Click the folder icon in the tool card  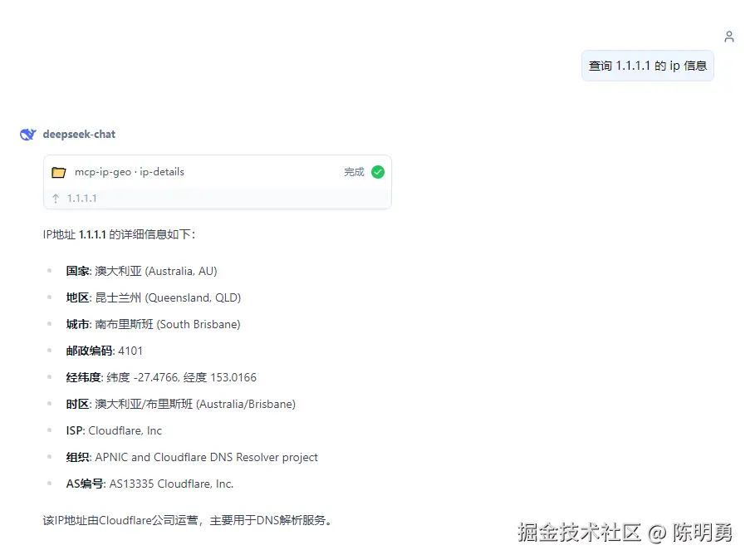[x=59, y=172]
